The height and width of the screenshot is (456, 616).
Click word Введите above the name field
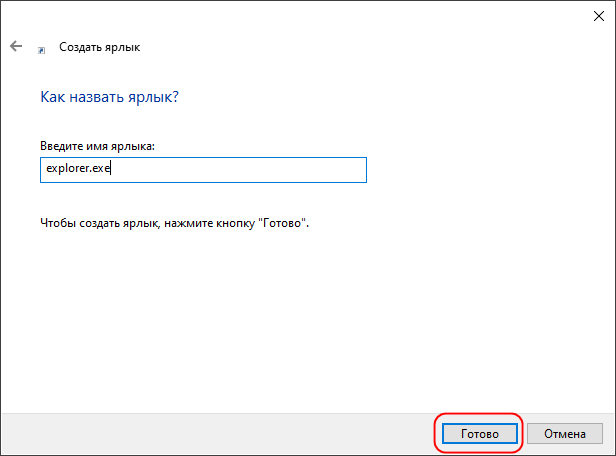[x=59, y=146]
